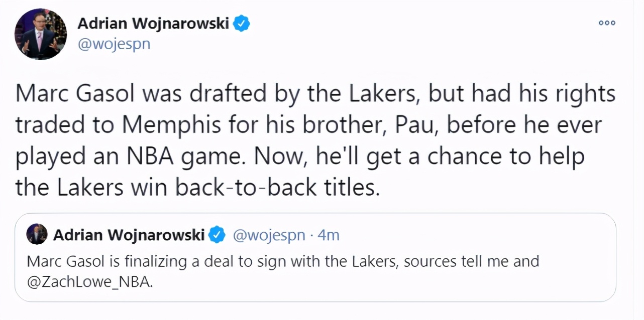The height and width of the screenshot is (320, 644).
Task: Click the small avatar inside the quoted tweet
Action: (x=37, y=234)
